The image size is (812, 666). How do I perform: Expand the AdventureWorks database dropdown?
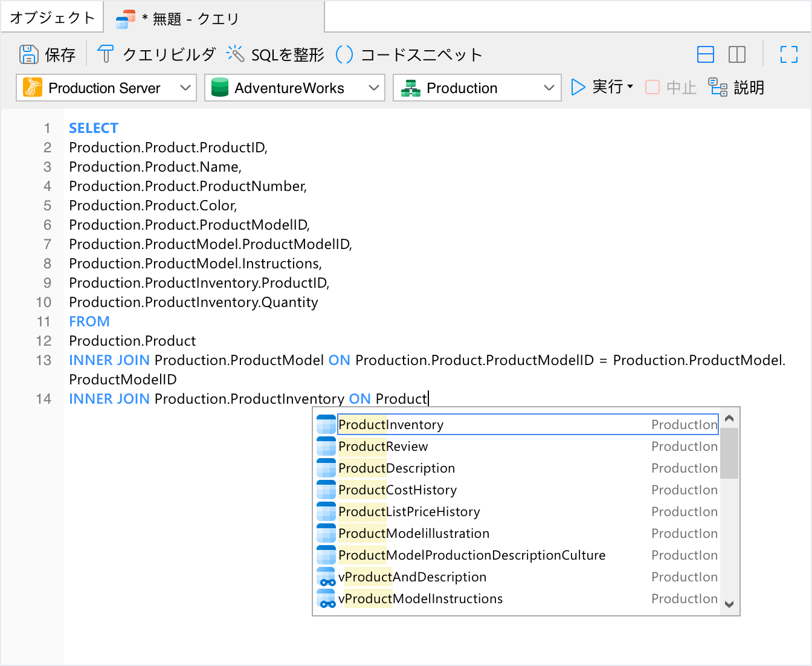(295, 88)
